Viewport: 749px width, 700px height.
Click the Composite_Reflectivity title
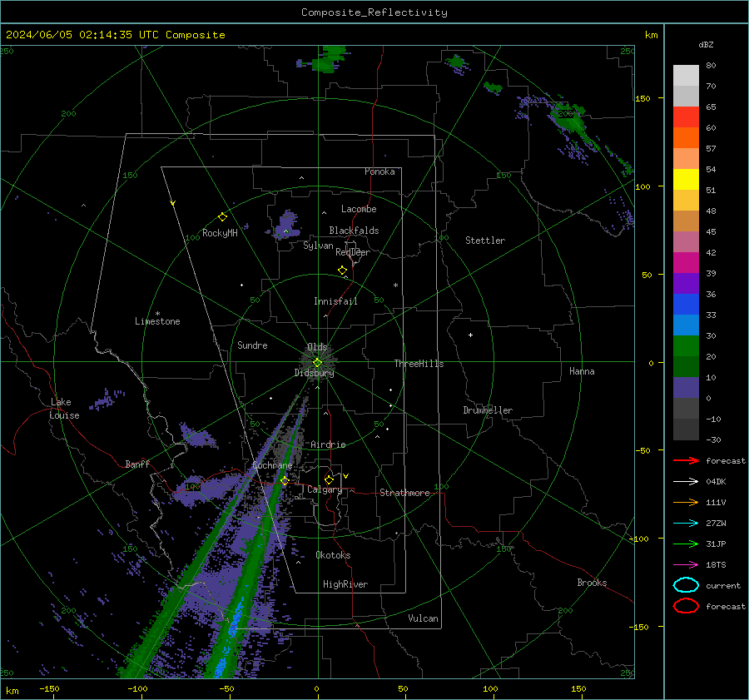coord(374,12)
